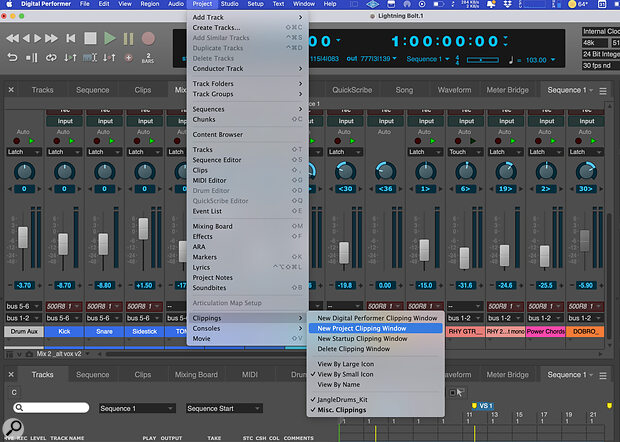Pause playback with the pause button

click(x=129, y=39)
